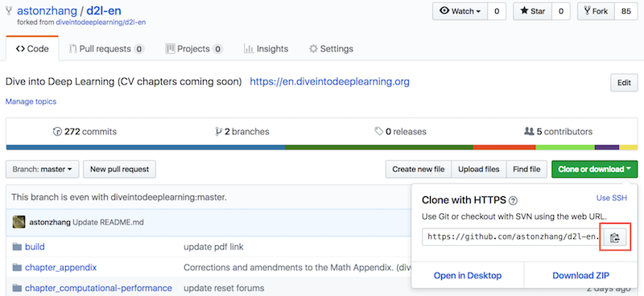View the watchers count next to Watch
The width and height of the screenshot is (644, 296).
[497, 11]
